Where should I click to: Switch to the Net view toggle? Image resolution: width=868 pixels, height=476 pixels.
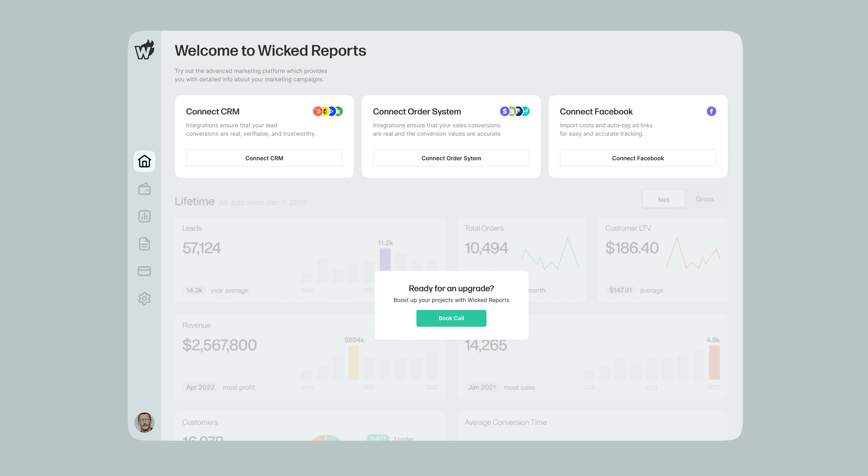(663, 199)
